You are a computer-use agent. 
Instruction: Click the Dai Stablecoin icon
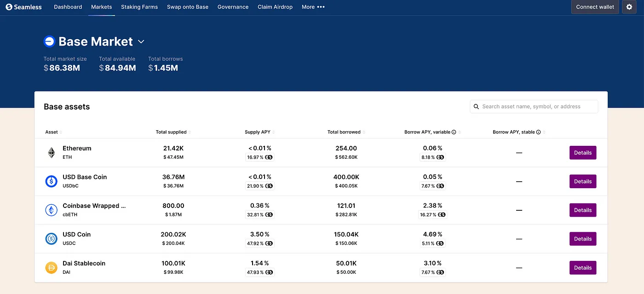pyautogui.click(x=52, y=268)
